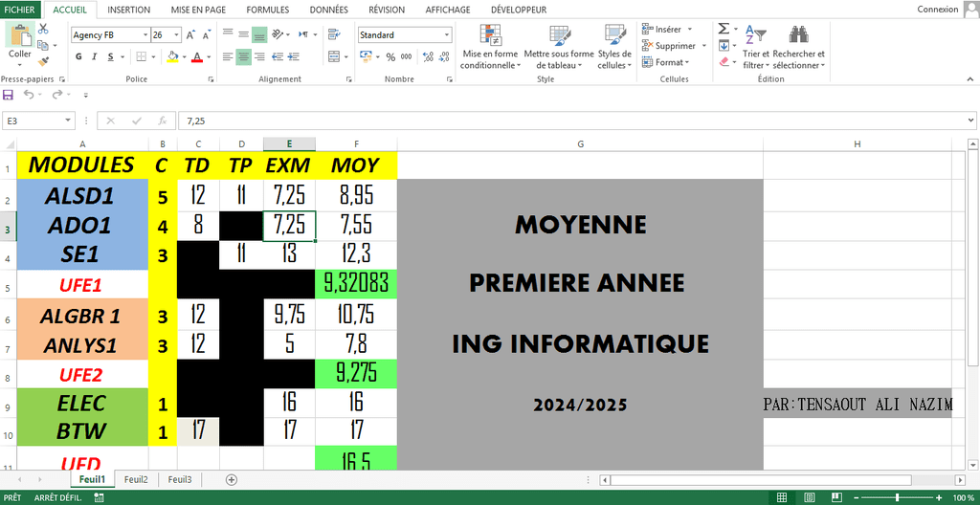Viewport: 980px width, 505px height.
Task: Click the increase indent icon
Action: [x=293, y=56]
